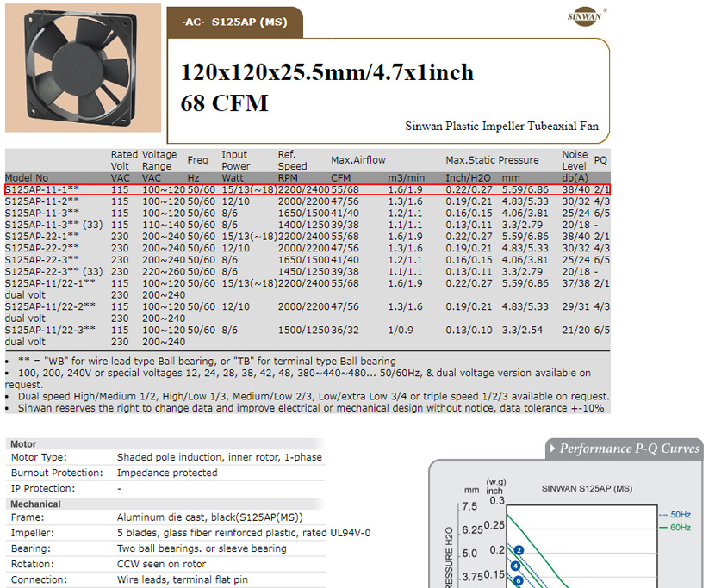Click the 1/0.9 m3/min cell

tap(401, 330)
